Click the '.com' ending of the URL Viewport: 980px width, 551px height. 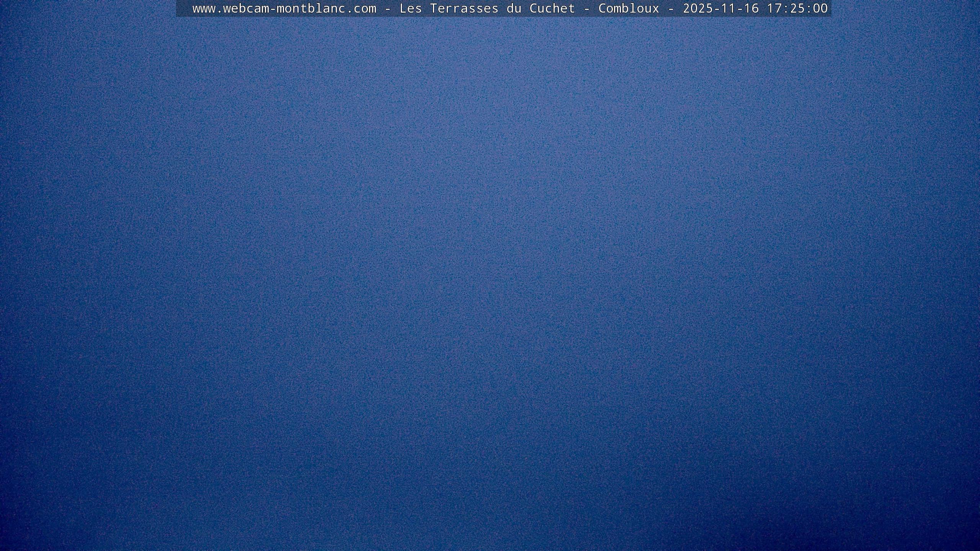pos(361,8)
